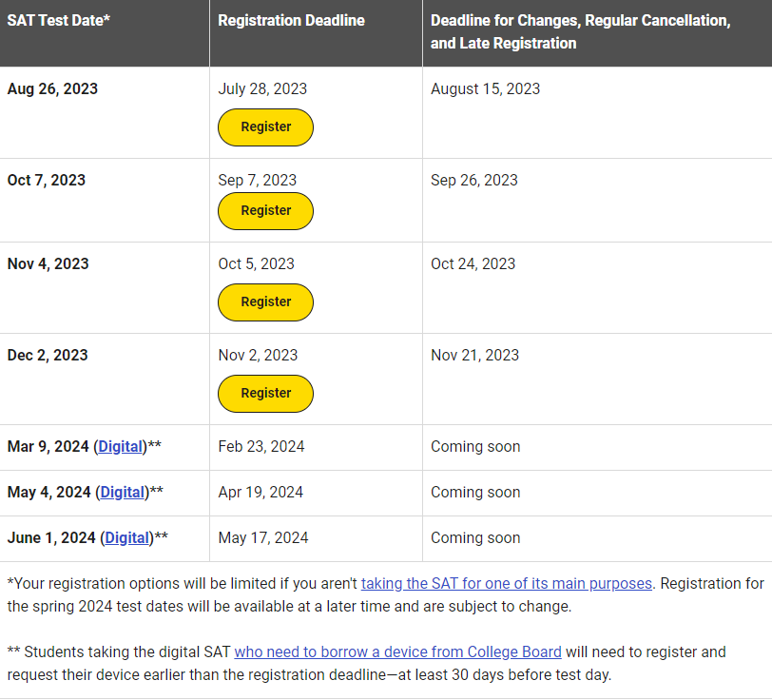Select 'July 28, 2023' deadline text

pos(262,88)
